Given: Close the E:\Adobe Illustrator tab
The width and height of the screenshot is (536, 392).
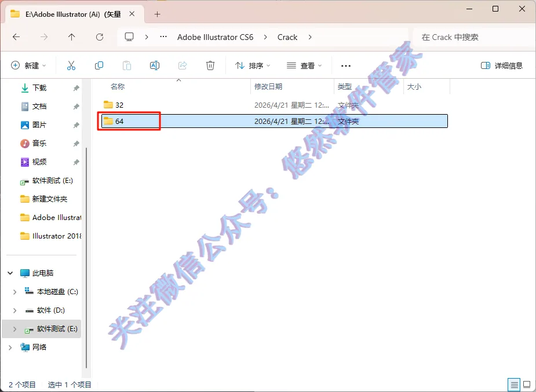Looking at the screenshot, I should click(132, 14).
